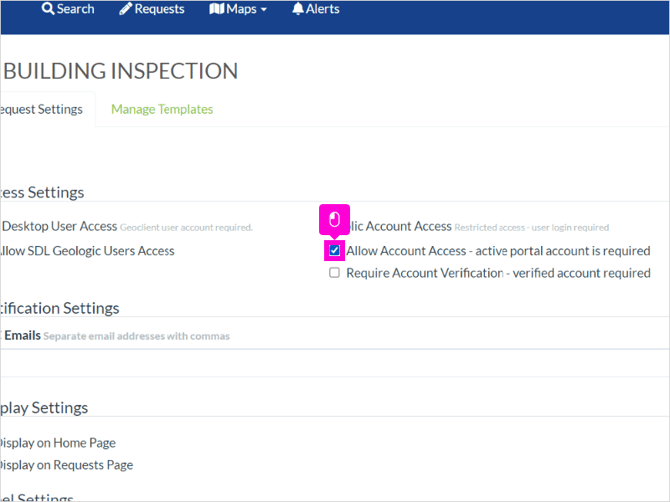670x502 pixels.
Task: Open the Maps menu label
Action: pos(241,9)
